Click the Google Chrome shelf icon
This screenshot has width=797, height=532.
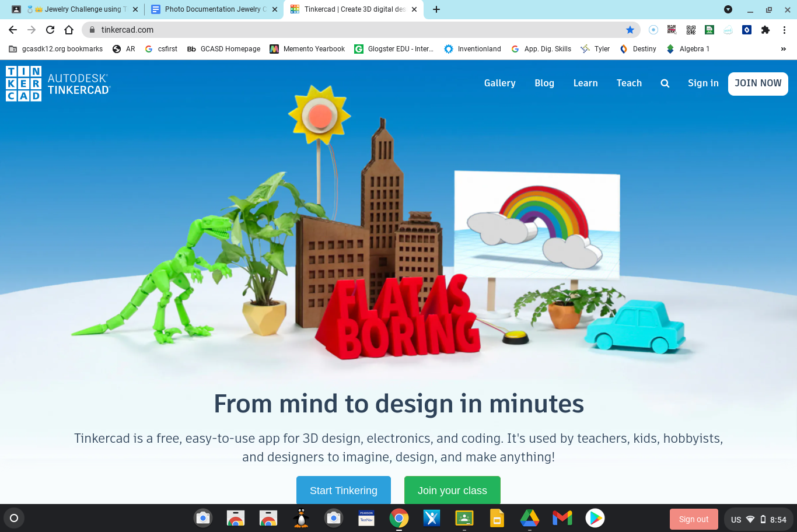click(x=399, y=518)
